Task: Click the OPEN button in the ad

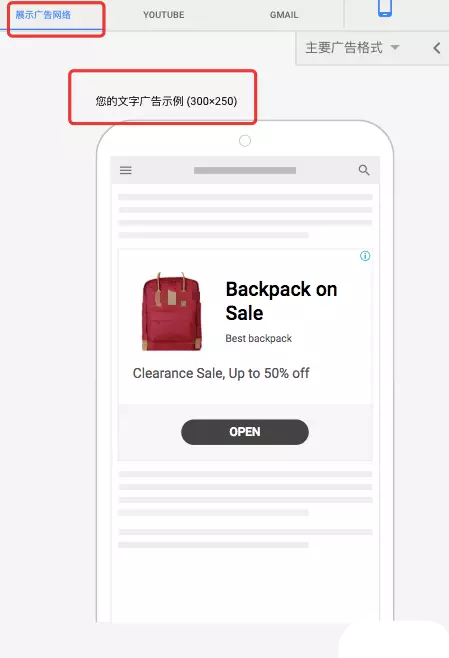Action: tap(245, 432)
